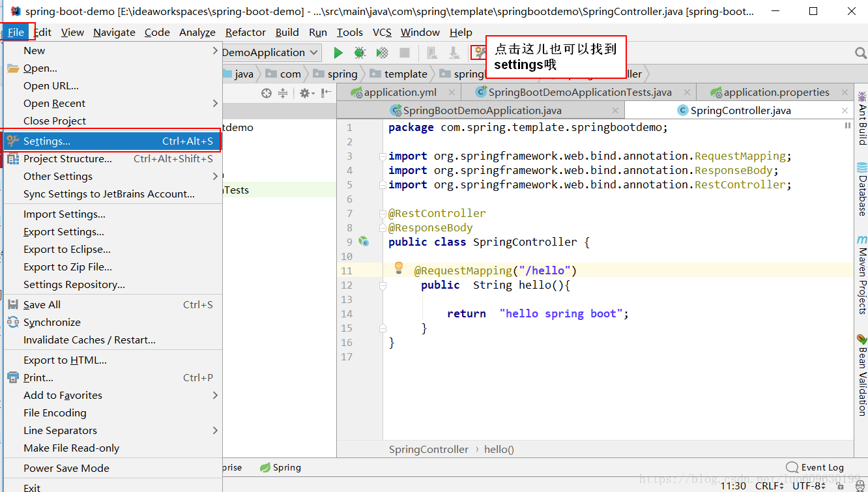Screen dimensions: 868x492
Task: Open the VCS menu
Action: click(x=382, y=32)
